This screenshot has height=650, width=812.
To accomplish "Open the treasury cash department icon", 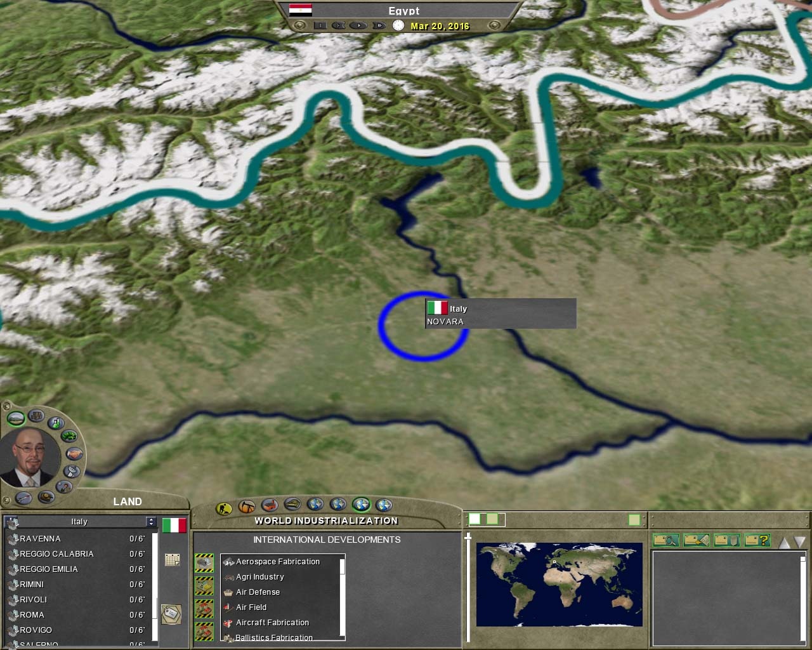I will click(70, 436).
